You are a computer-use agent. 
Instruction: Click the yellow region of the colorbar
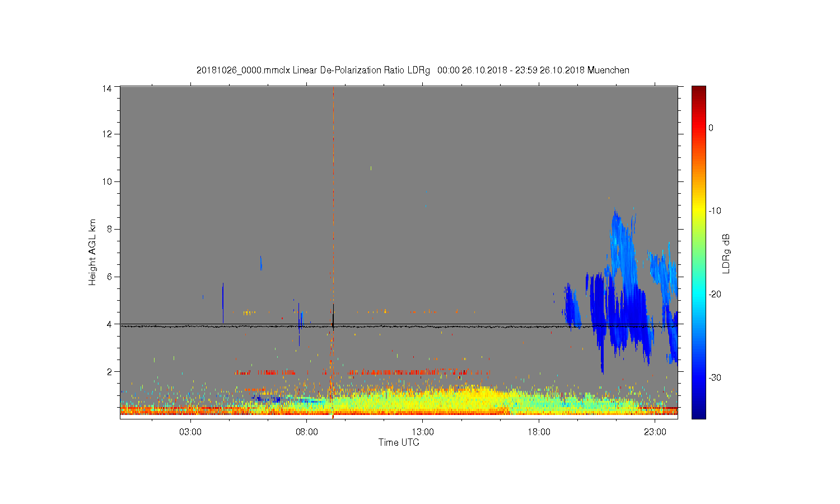click(699, 211)
